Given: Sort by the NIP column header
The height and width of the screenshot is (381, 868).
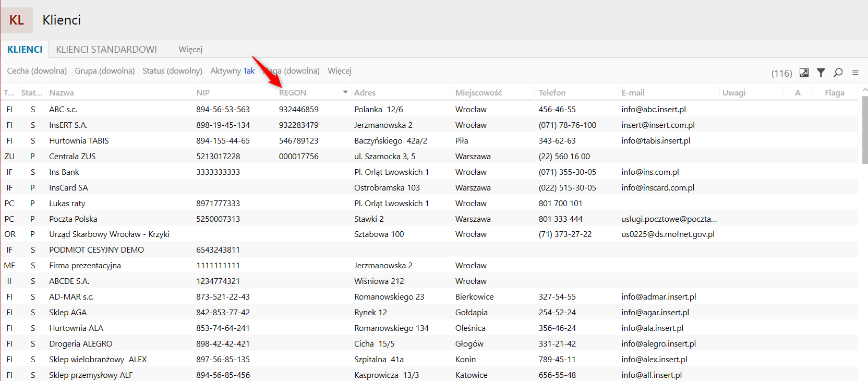Looking at the screenshot, I should pos(203,93).
